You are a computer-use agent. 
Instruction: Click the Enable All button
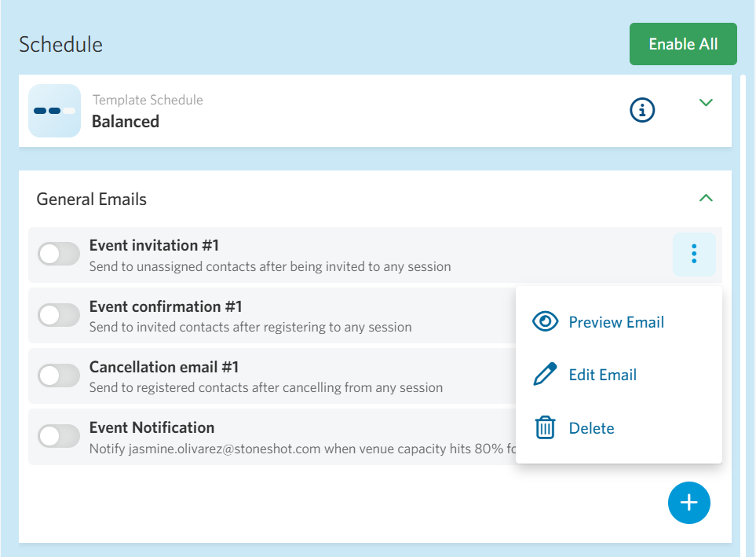(683, 44)
